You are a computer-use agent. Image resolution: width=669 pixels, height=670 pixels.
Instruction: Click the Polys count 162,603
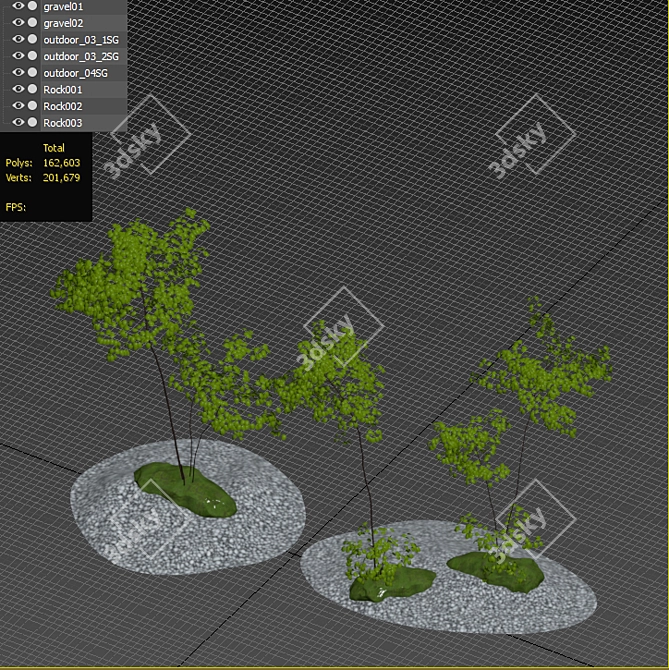(x=62, y=163)
